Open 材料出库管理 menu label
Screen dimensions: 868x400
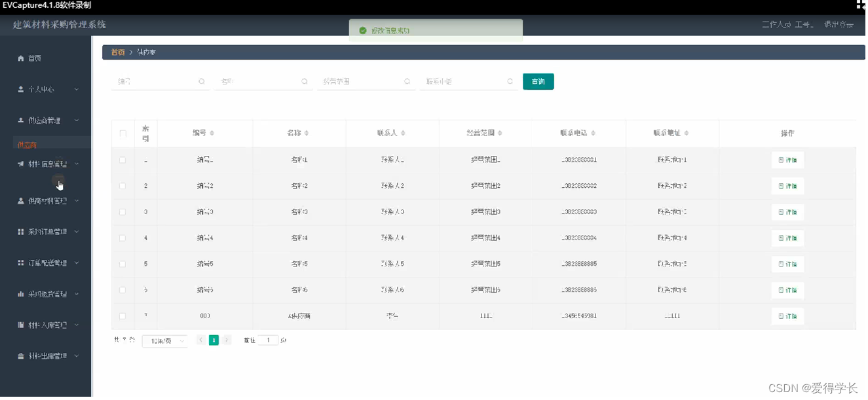(x=47, y=356)
